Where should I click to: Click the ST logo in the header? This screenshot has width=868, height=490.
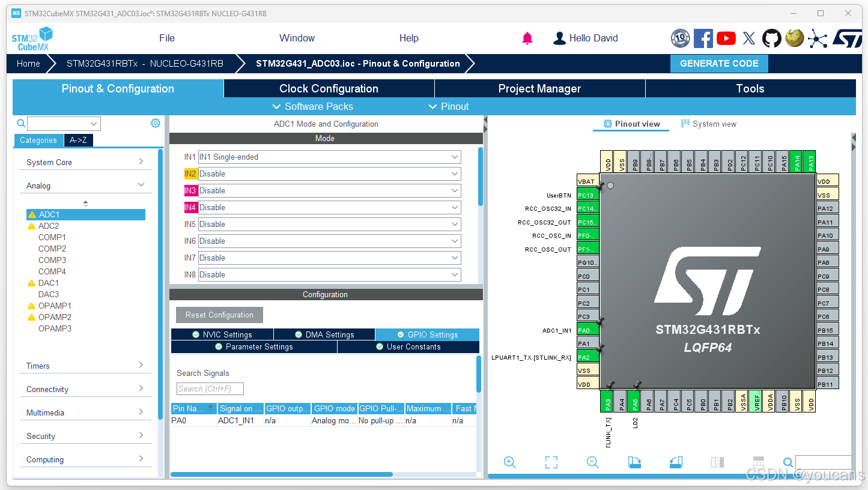(846, 38)
